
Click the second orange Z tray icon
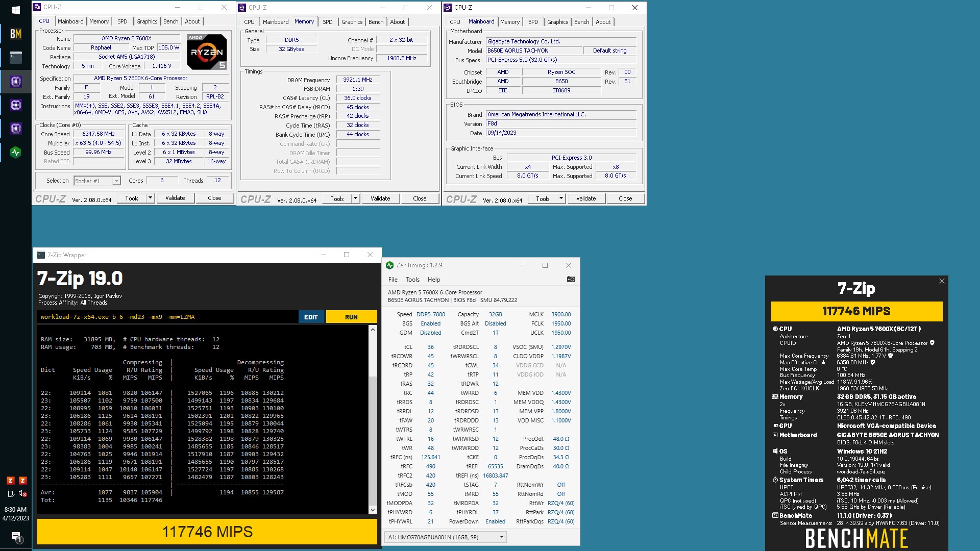point(22,481)
